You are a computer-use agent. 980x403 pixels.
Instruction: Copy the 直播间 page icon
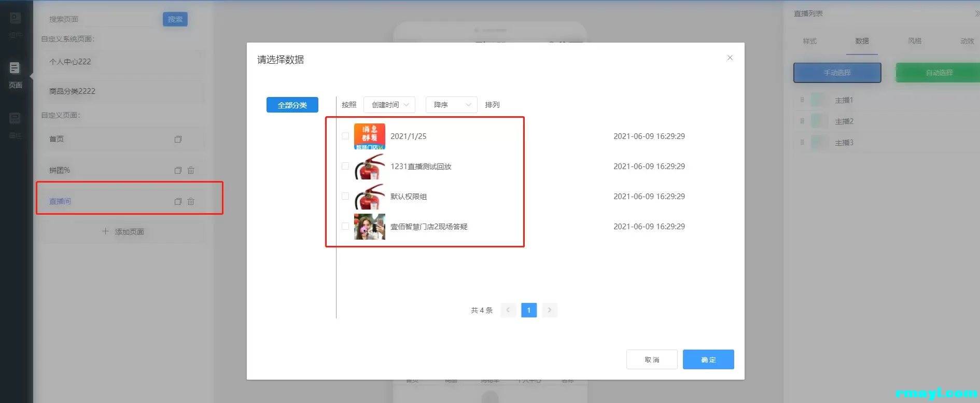(178, 201)
